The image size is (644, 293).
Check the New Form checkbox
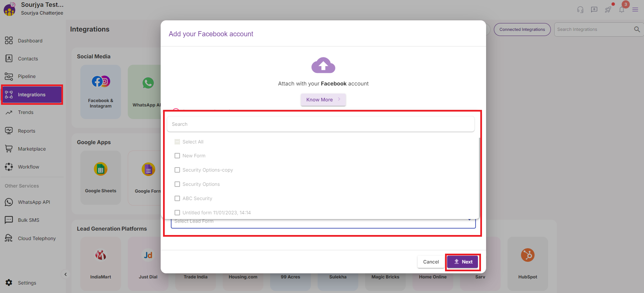pyautogui.click(x=177, y=156)
